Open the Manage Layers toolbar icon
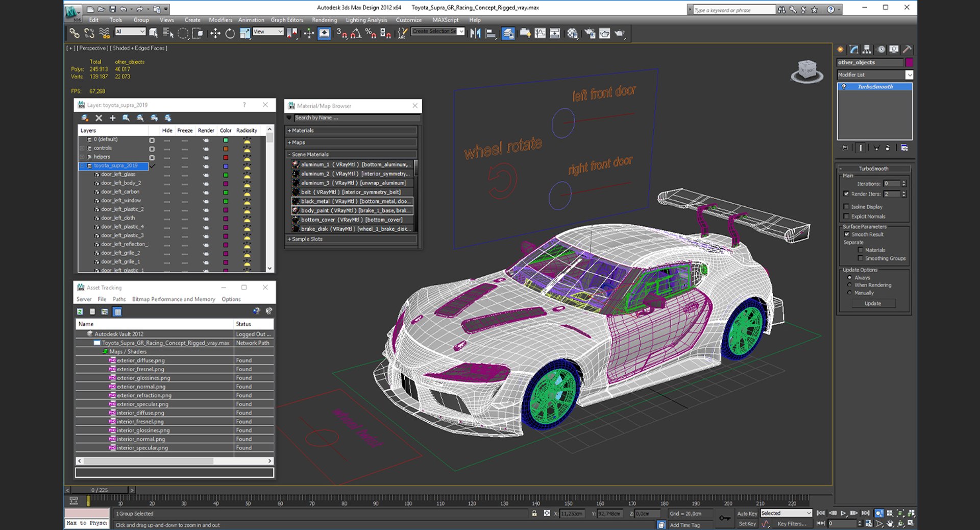Screen dimensions: 980x530 pyautogui.click(x=508, y=33)
